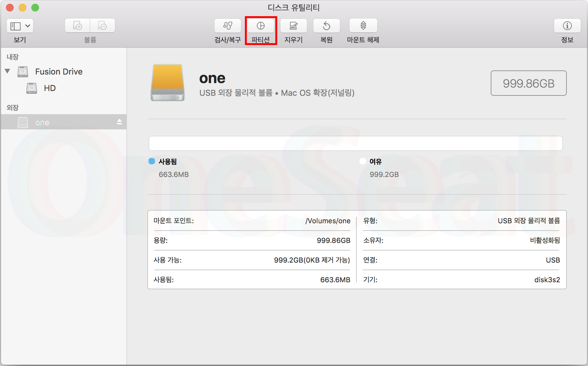The width and height of the screenshot is (588, 366).
Task: Click the orange external drive icon
Action: [168, 83]
